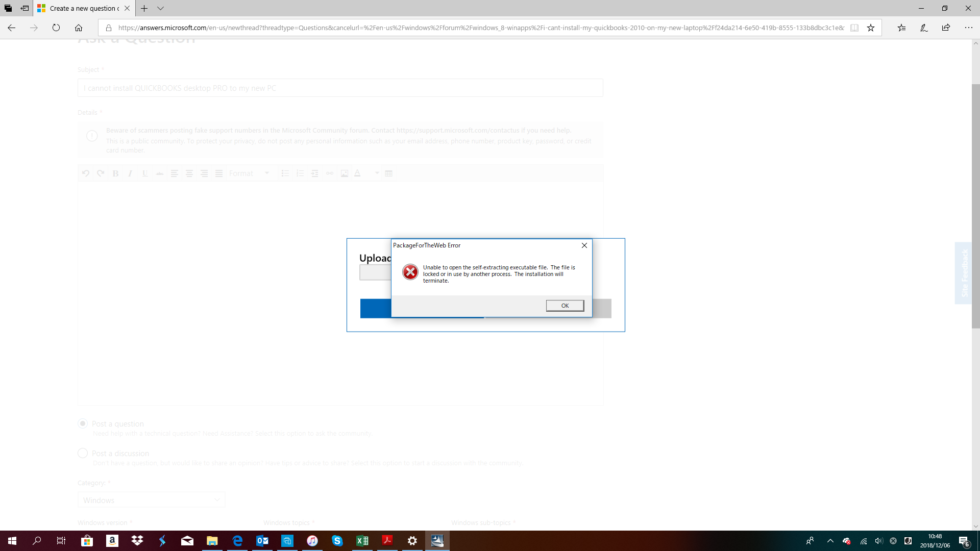
Task: Open the Action Center notifications icon
Action: 965,541
